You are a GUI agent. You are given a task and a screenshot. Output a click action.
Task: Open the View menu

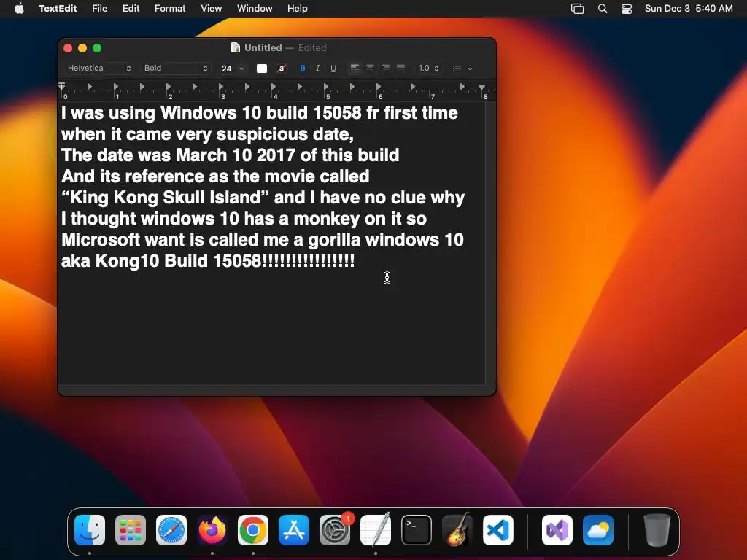tap(211, 8)
